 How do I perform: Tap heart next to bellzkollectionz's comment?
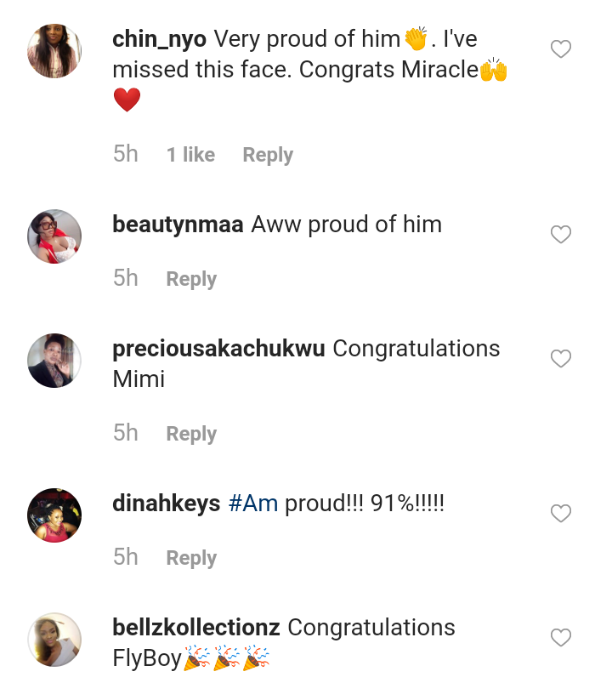(560, 638)
